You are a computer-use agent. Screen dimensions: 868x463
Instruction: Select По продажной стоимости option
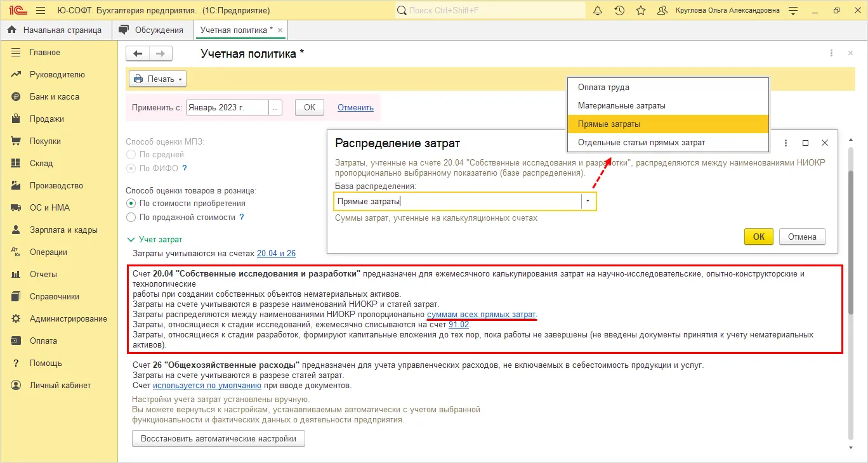pyautogui.click(x=131, y=218)
